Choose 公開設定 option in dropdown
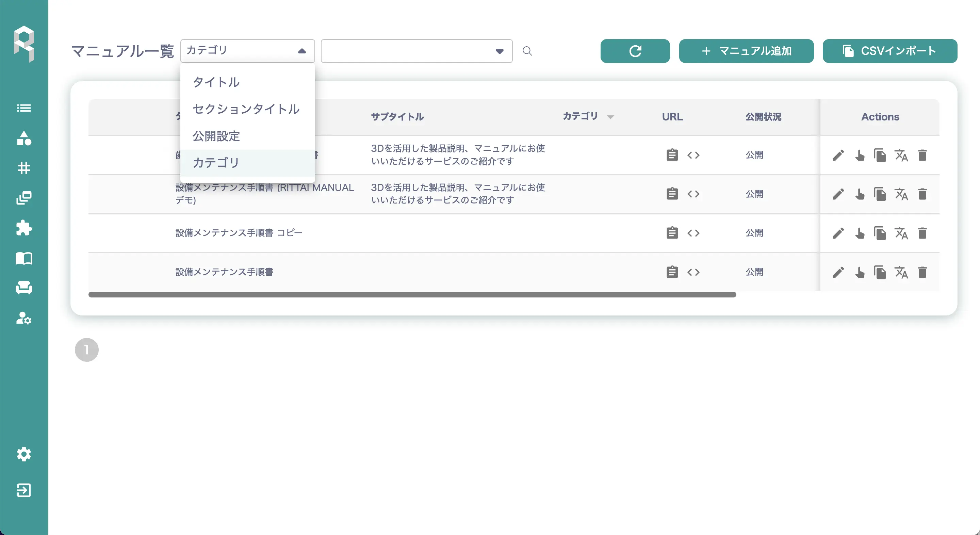The width and height of the screenshot is (980, 535). pyautogui.click(x=216, y=136)
